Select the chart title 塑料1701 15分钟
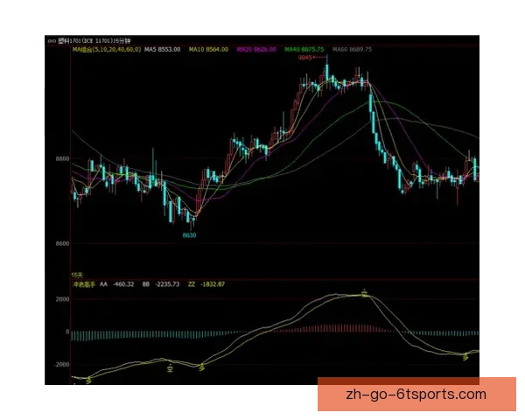 click(92, 40)
